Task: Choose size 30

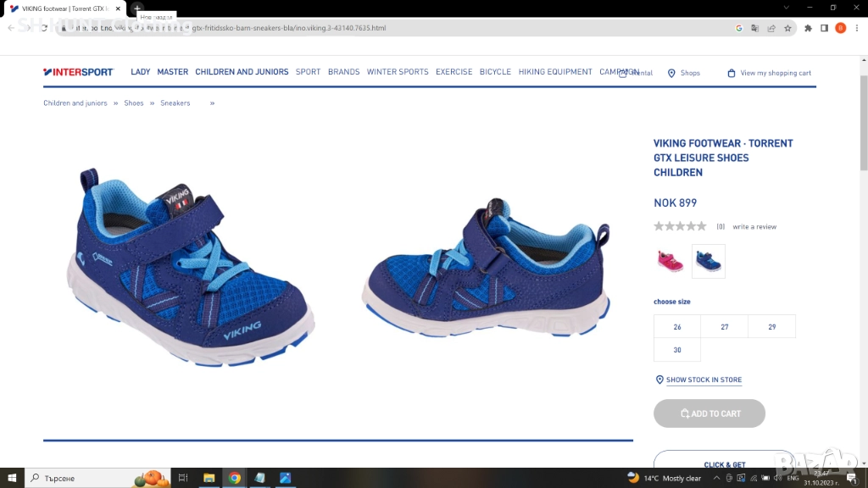Action: pyautogui.click(x=677, y=350)
